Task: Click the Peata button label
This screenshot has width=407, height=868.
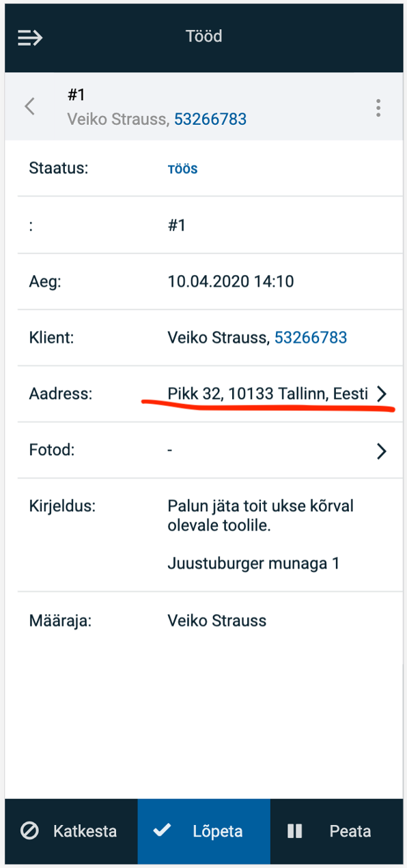Action: point(350,831)
